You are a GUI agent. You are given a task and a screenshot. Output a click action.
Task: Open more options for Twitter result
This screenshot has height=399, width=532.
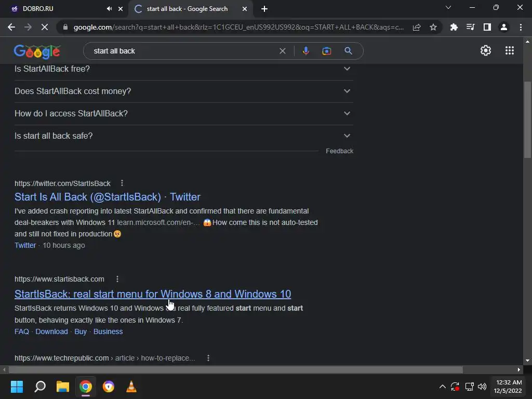pyautogui.click(x=122, y=183)
